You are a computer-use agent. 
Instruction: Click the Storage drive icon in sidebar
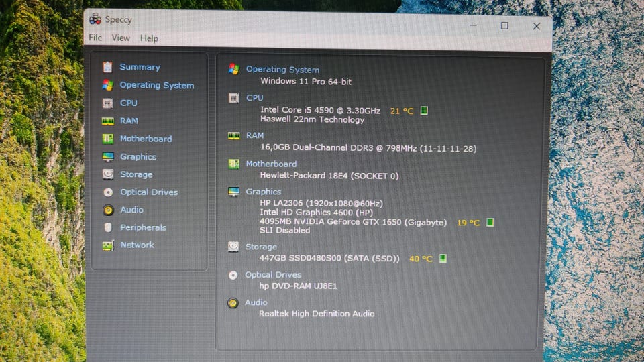108,174
